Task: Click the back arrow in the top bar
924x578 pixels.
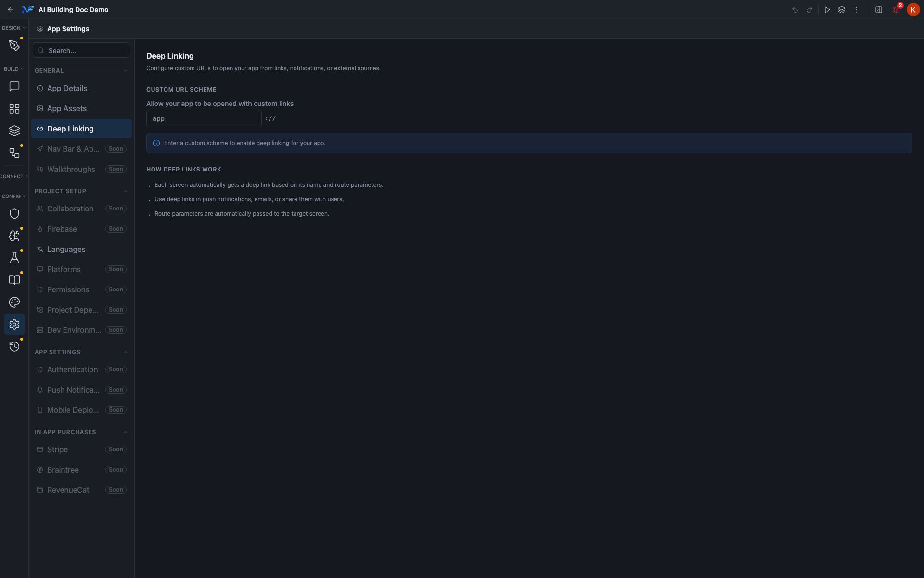Action: (11, 10)
